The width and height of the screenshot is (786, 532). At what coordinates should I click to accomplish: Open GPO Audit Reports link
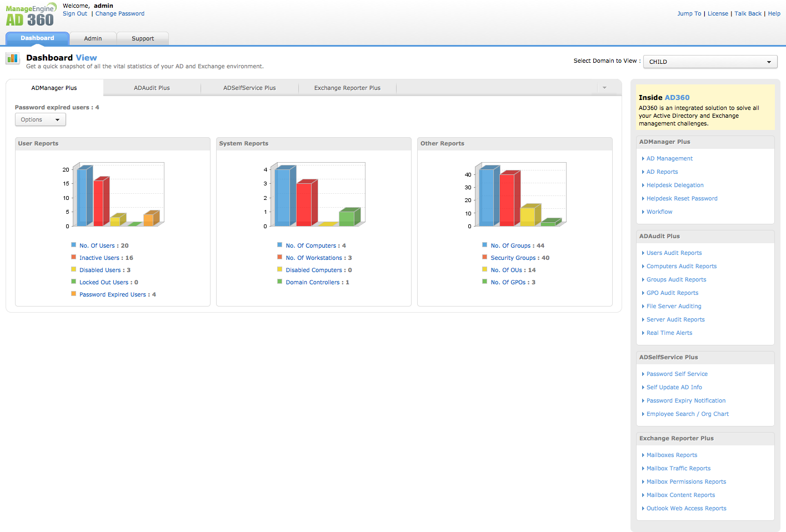click(x=673, y=293)
